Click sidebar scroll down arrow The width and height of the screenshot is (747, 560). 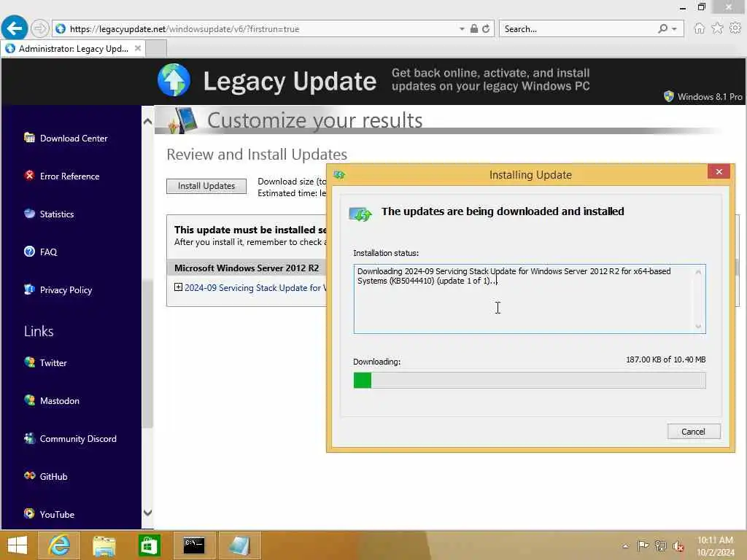coord(147,513)
